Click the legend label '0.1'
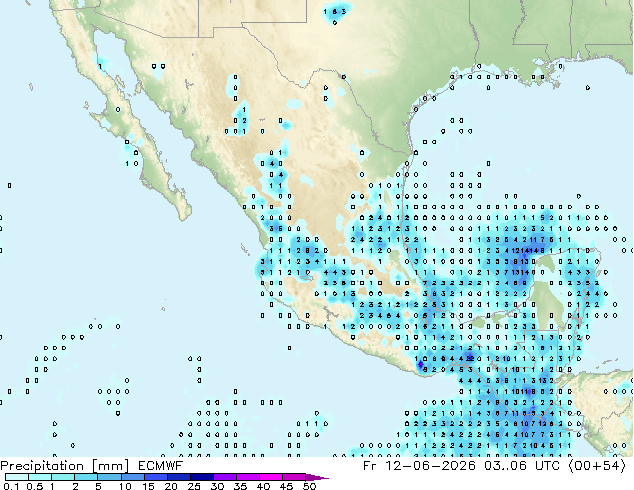Image resolution: width=634 pixels, height=490 pixels. 11,486
